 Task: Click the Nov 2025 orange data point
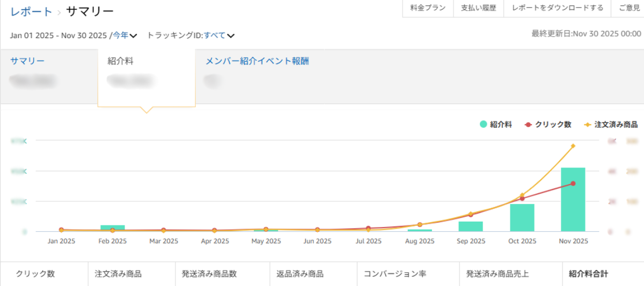click(573, 146)
